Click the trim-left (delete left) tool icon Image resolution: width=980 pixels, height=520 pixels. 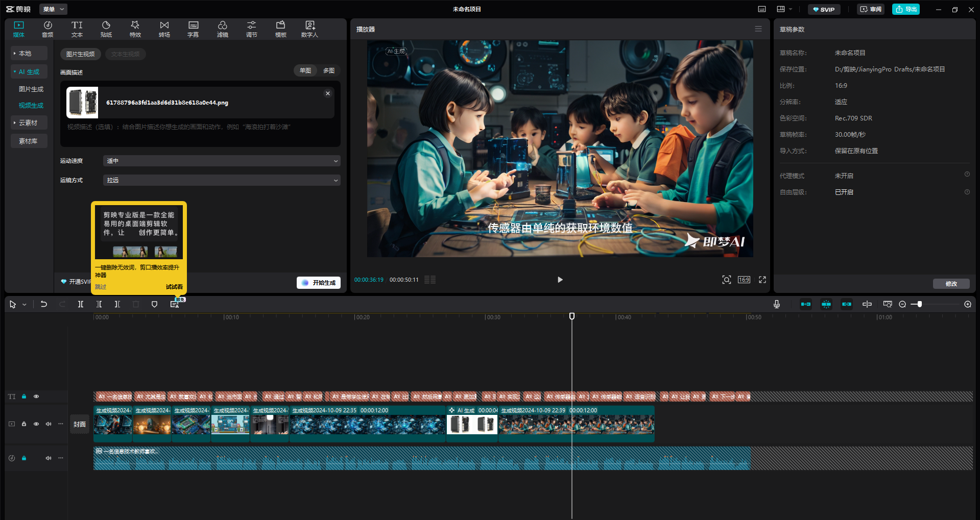point(99,304)
